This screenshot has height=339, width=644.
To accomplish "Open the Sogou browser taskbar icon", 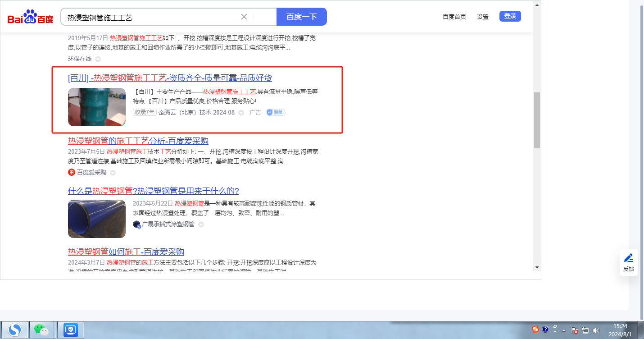I will pos(14,330).
